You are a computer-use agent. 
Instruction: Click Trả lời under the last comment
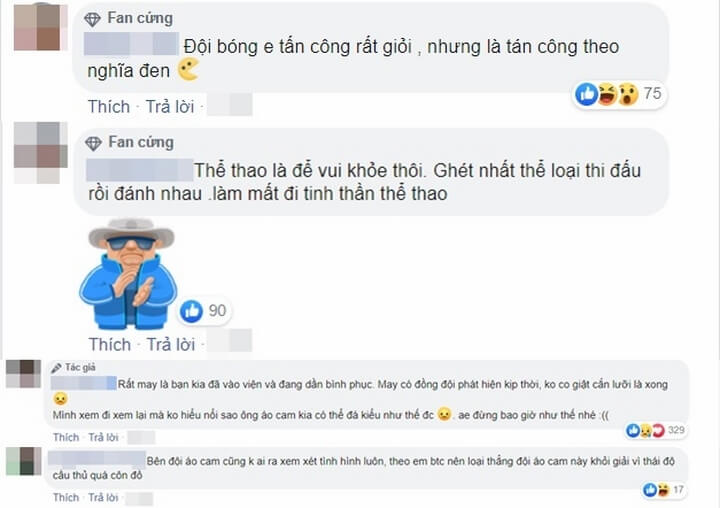coord(103,497)
